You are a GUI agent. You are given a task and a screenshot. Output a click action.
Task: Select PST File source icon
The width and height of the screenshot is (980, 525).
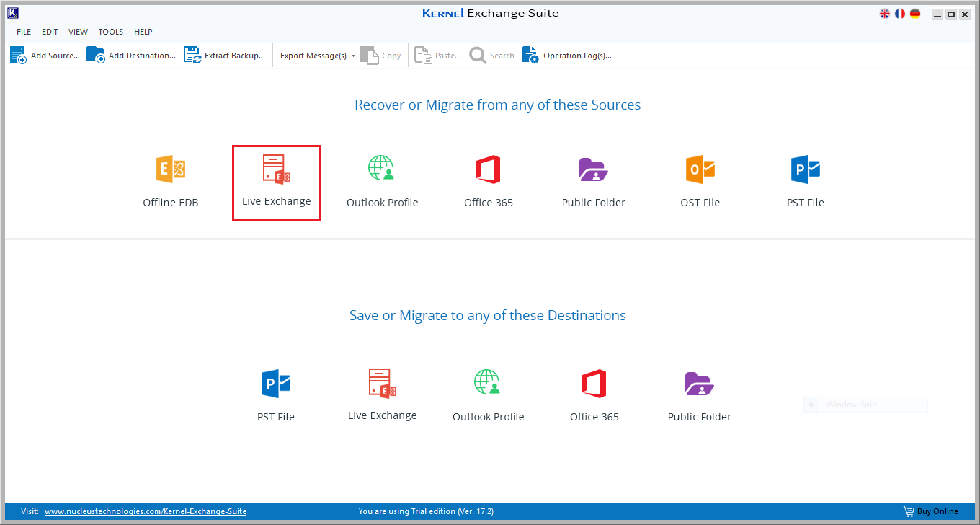(805, 182)
